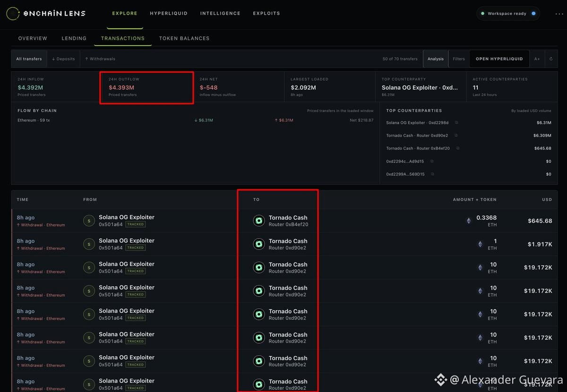Click the USD column header

[547, 200]
